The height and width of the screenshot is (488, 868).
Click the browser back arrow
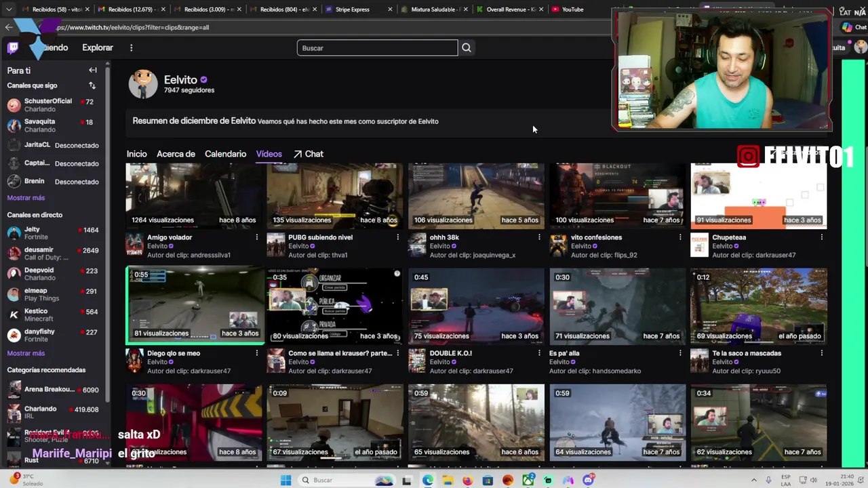[8, 27]
